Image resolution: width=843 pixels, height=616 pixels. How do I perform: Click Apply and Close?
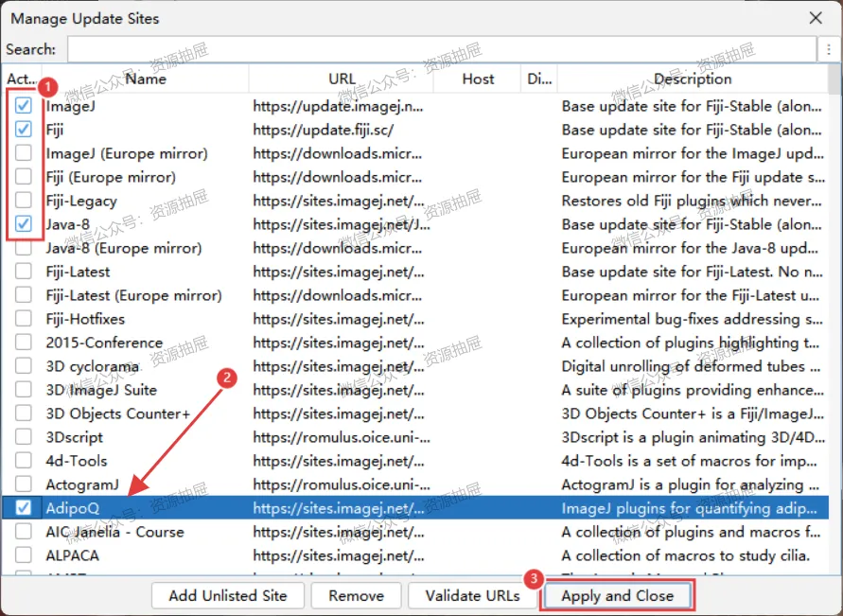click(617, 595)
